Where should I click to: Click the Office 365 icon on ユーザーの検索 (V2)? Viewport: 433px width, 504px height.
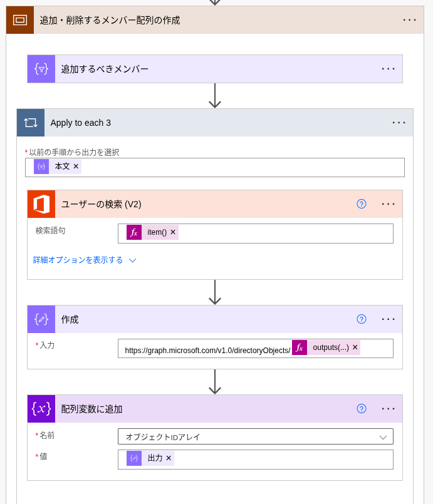[x=41, y=204]
